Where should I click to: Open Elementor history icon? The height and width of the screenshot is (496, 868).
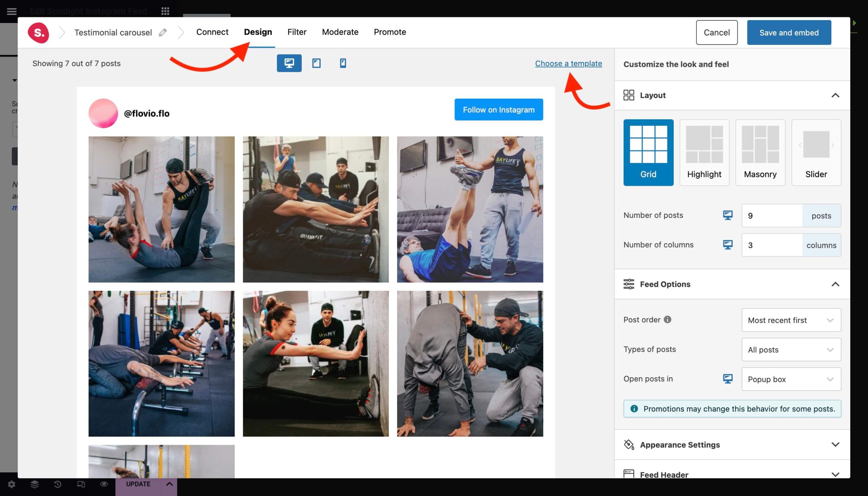[58, 484]
